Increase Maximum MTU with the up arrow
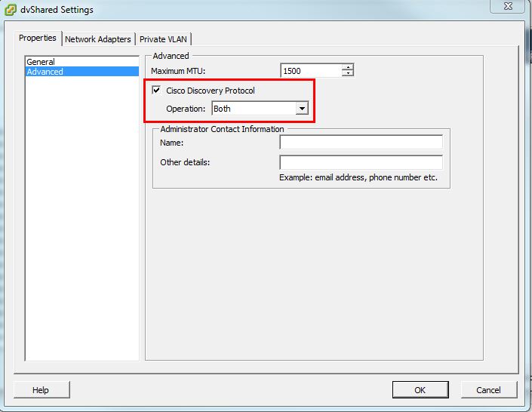The image size is (532, 412). pyautogui.click(x=347, y=67)
